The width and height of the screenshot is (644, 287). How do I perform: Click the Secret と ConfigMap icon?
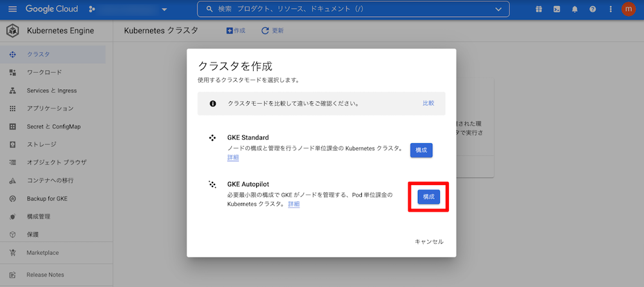tap(12, 126)
